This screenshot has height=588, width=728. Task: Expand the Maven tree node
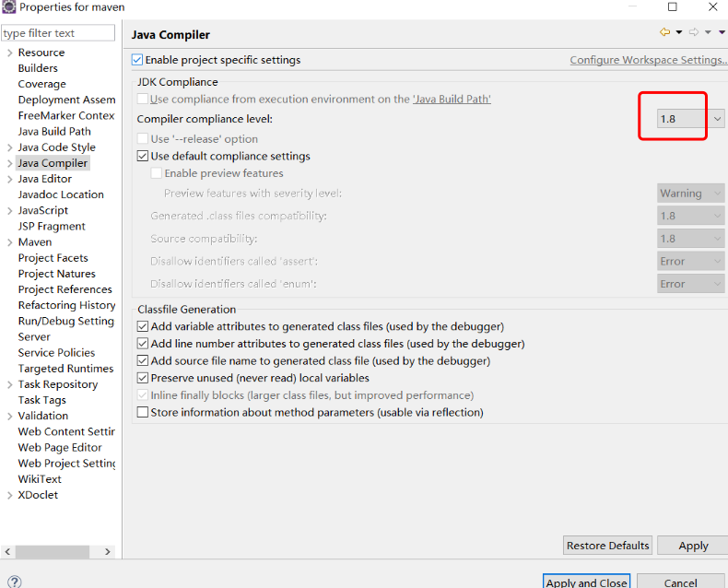coord(10,242)
